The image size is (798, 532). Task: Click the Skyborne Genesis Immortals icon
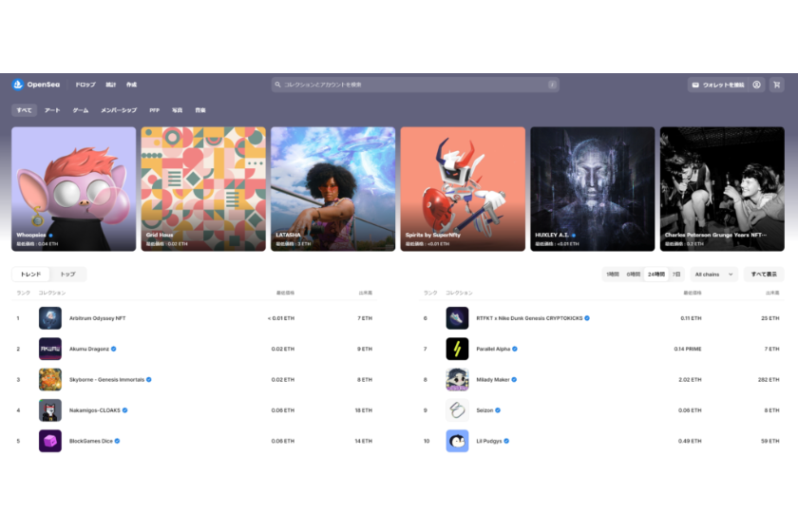point(49,379)
